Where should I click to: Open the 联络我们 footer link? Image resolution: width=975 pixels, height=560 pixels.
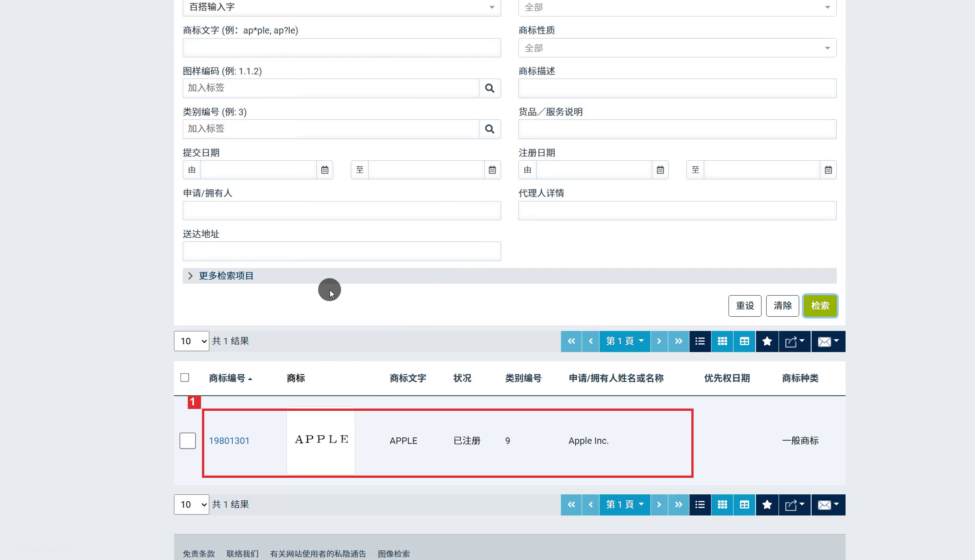click(242, 554)
